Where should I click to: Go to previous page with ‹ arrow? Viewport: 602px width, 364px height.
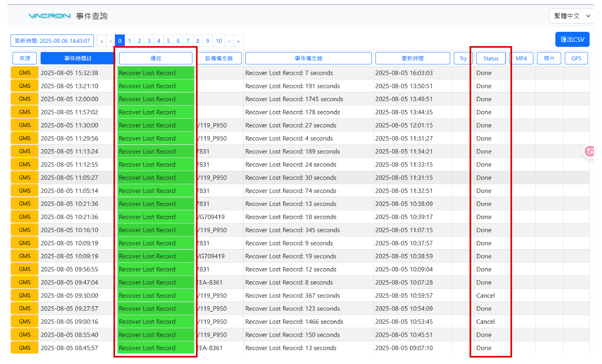[x=111, y=41]
